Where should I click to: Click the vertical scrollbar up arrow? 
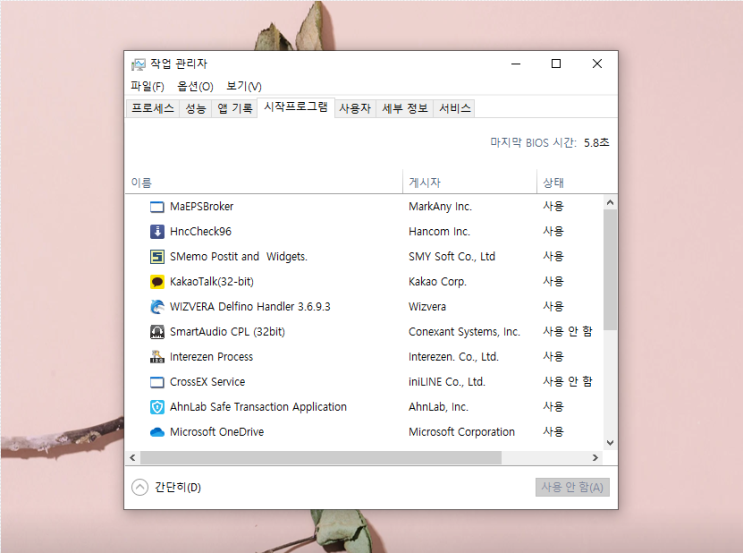pyautogui.click(x=610, y=202)
